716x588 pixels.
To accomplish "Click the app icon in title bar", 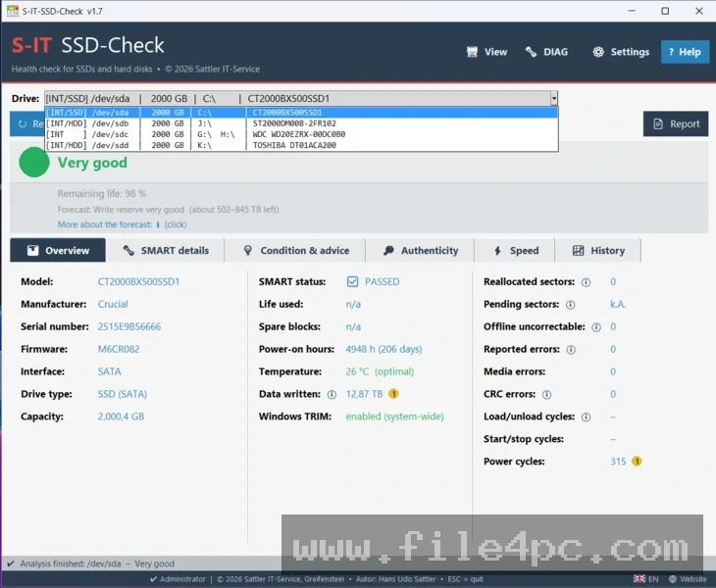I will click(13, 11).
